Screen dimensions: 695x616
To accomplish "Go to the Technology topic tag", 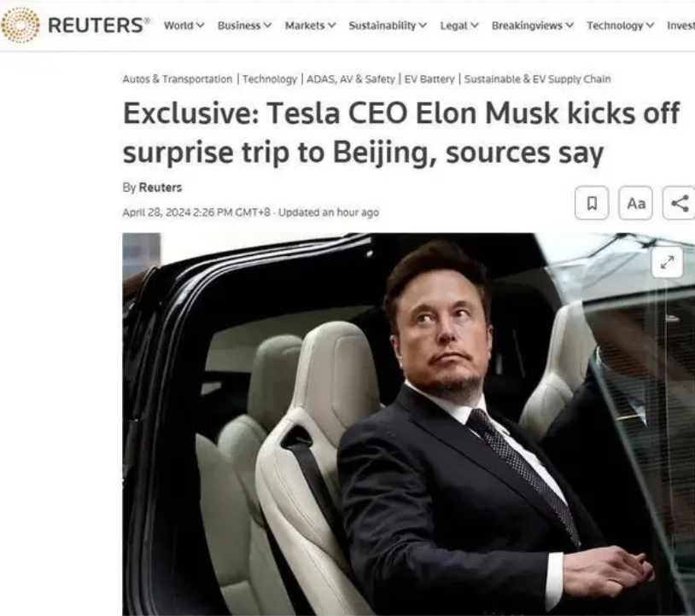I will point(270,79).
